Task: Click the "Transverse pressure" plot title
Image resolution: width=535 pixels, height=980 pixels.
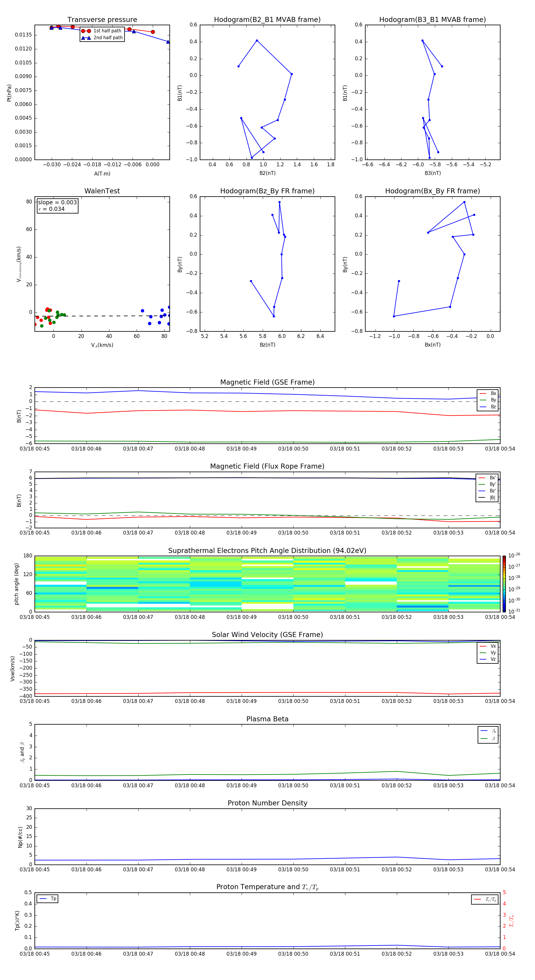Action: pos(102,20)
